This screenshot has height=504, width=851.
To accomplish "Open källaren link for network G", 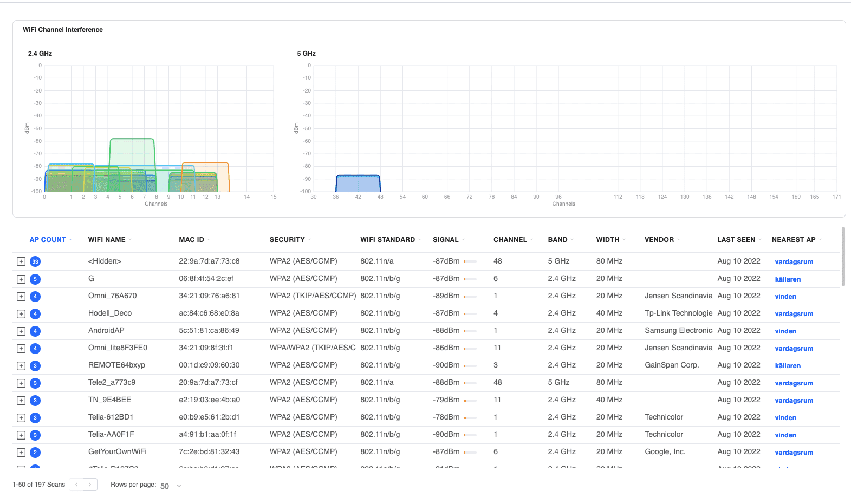I will point(787,279).
